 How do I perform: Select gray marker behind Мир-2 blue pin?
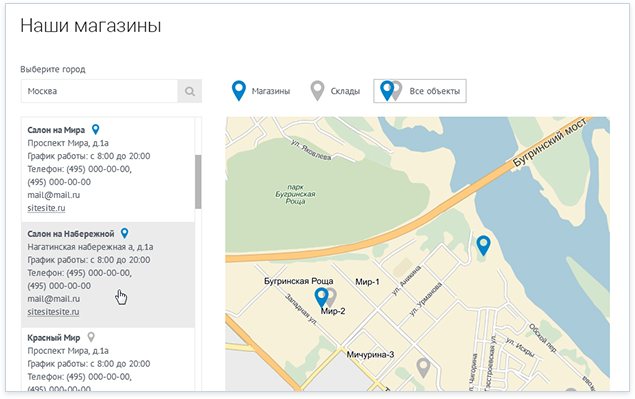[332, 297]
